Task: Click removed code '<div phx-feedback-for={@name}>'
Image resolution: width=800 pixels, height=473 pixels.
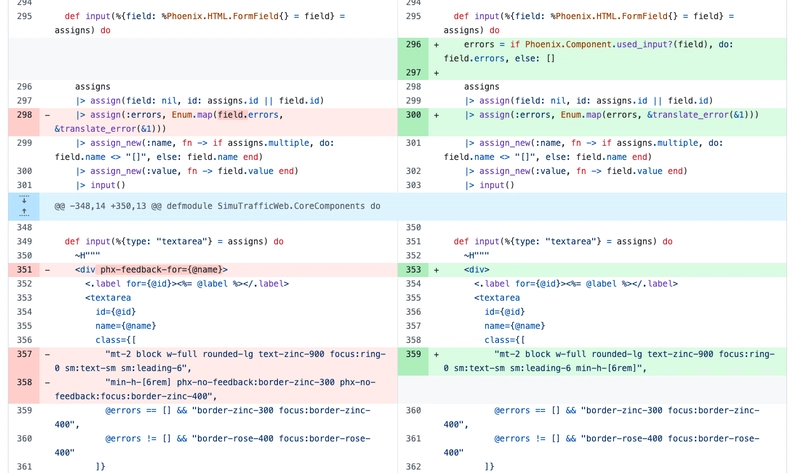Action: [x=151, y=269]
